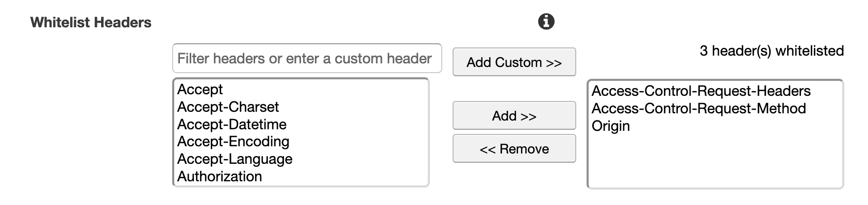Click the info icon above the buttons

click(546, 22)
